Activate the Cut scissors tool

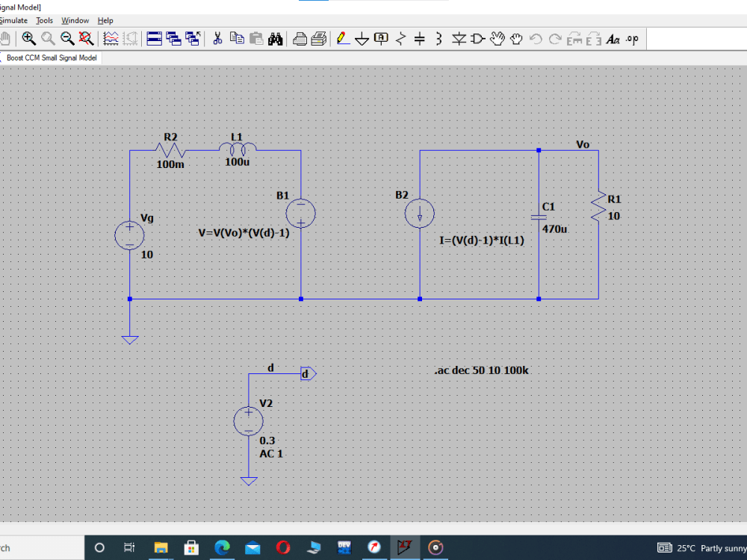coord(217,38)
